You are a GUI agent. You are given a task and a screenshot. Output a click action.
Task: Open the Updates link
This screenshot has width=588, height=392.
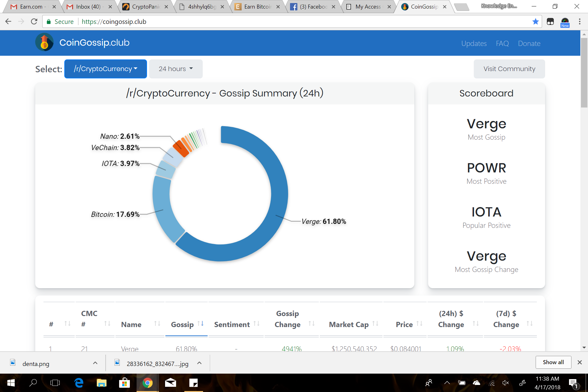(474, 43)
